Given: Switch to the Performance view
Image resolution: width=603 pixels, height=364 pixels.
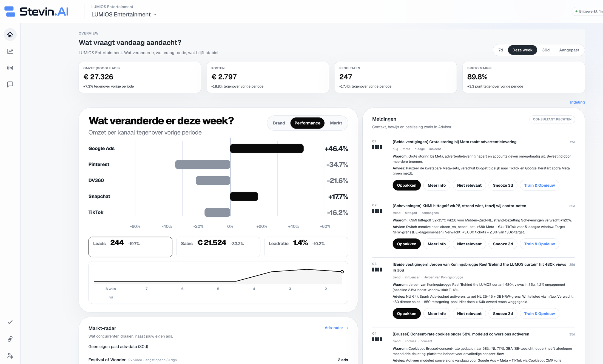Looking at the screenshot, I should click(307, 123).
